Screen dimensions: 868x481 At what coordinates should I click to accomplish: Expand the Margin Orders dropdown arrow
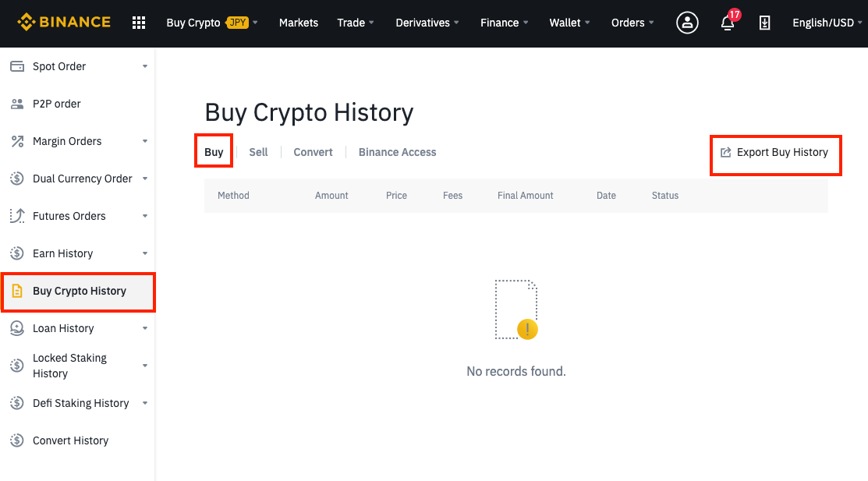point(145,141)
